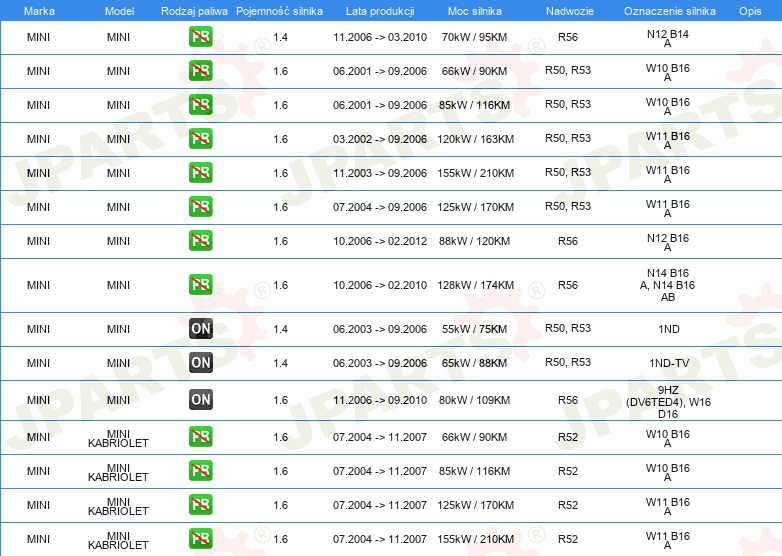This screenshot has height=556, width=782.
Task: Click the R52 body cell in the 85kW / 116KM row
Action: point(568,471)
